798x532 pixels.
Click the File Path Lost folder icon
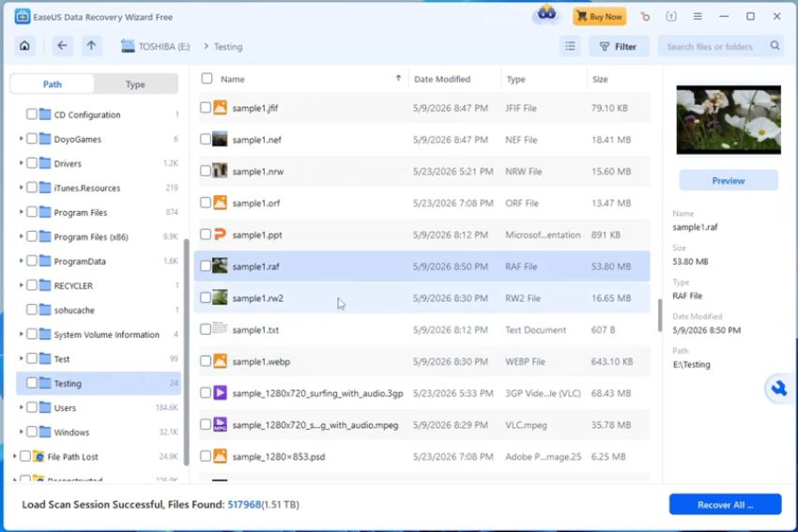coord(38,456)
